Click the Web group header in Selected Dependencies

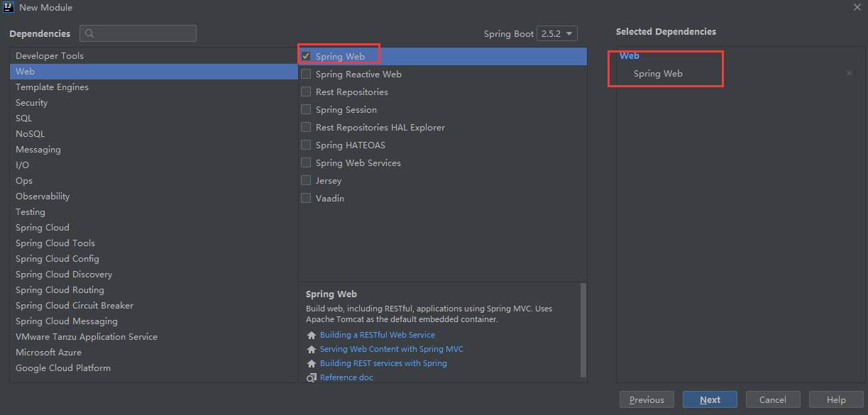click(630, 56)
